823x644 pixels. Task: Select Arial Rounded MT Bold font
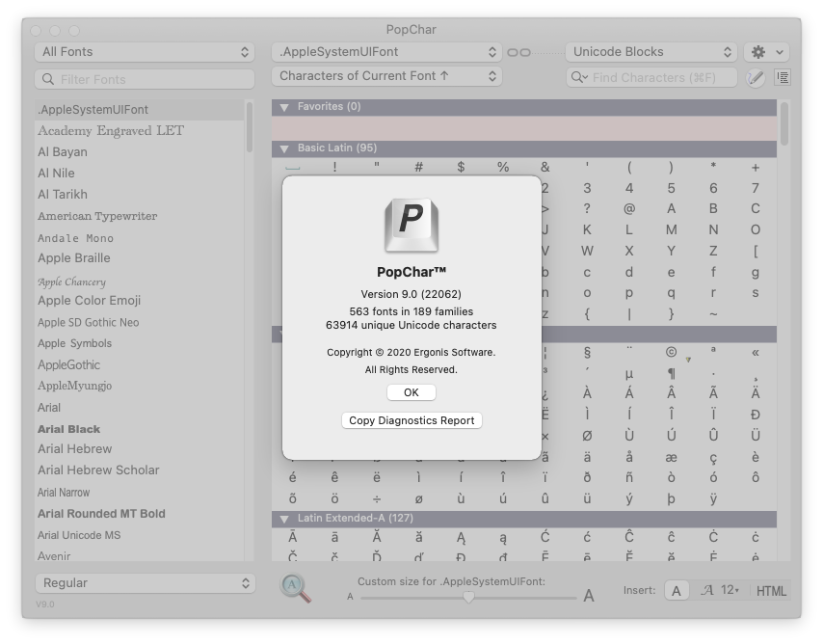139,514
